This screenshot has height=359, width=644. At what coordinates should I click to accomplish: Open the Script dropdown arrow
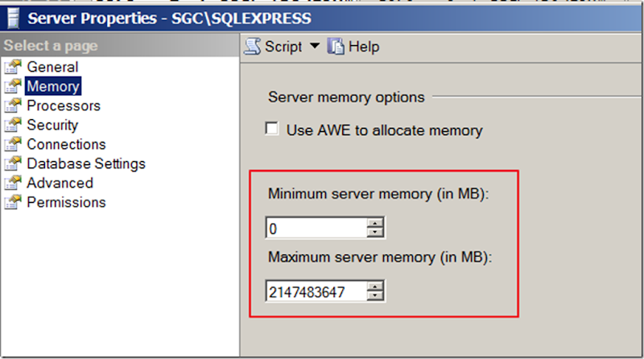click(314, 47)
